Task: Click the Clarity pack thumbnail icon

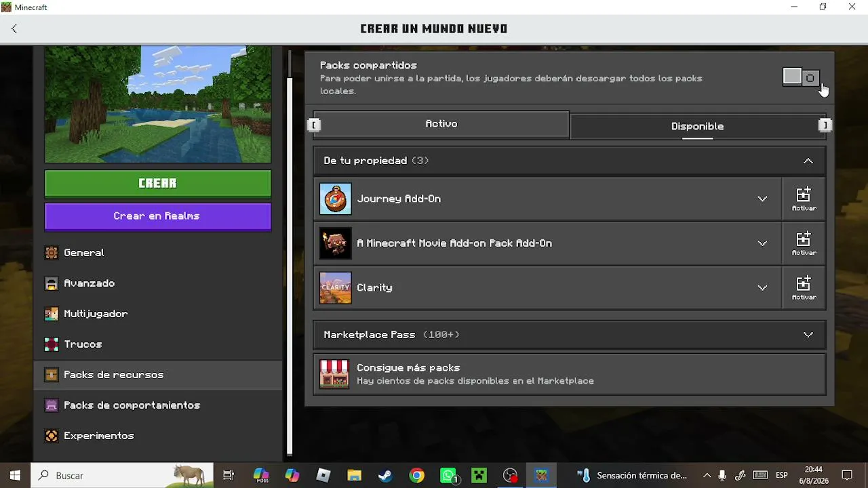Action: 335,287
